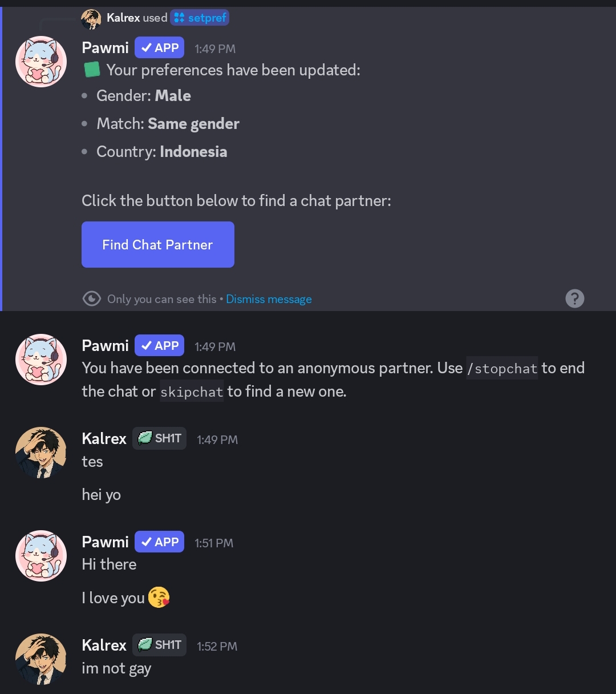Screen dimensions: 616x694
Task: Click the checkmark in the APP badge
Action: click(145, 47)
